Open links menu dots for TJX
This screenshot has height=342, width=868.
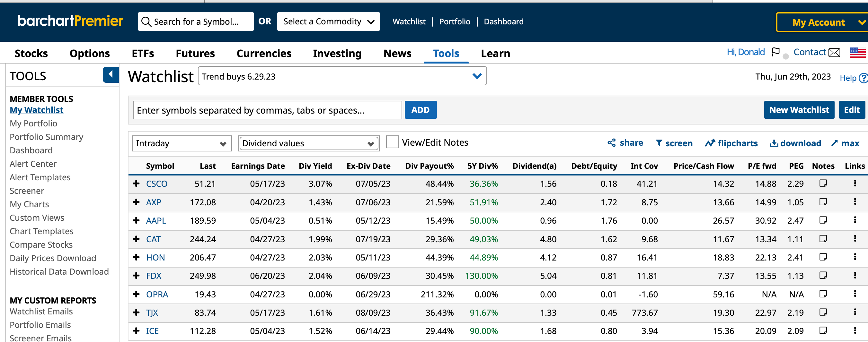855,312
